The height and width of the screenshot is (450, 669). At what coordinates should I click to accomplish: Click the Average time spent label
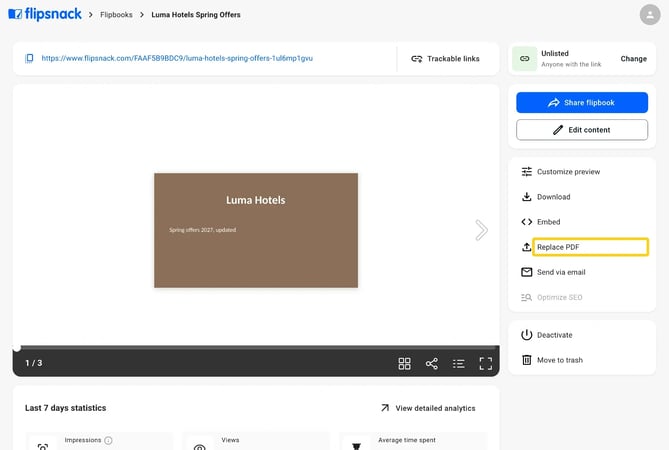coord(407,440)
